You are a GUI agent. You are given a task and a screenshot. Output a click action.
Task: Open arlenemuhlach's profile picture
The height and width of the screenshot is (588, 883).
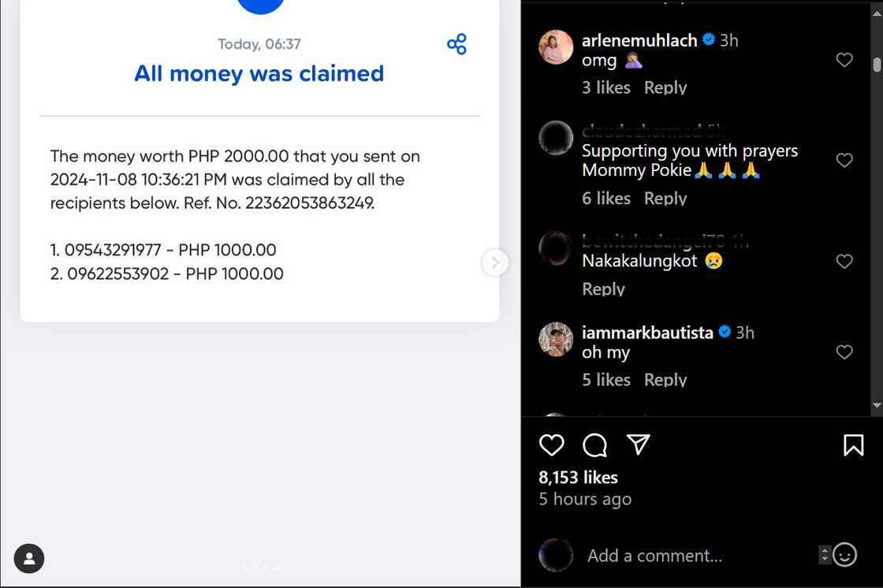coord(556,47)
